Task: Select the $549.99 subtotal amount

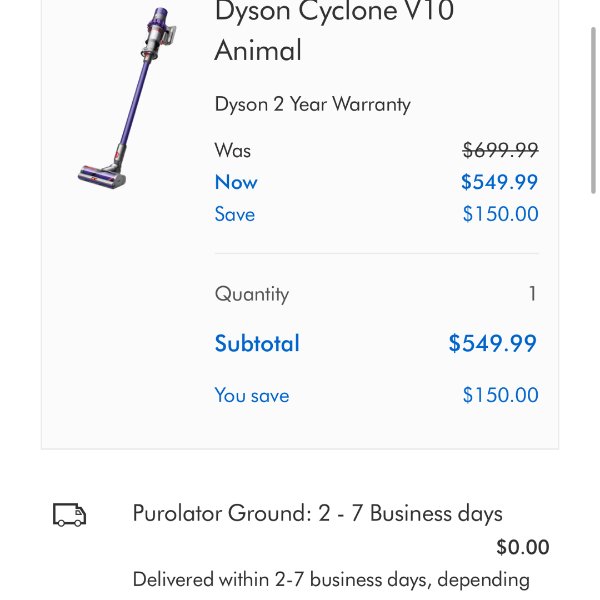Action: 492,343
